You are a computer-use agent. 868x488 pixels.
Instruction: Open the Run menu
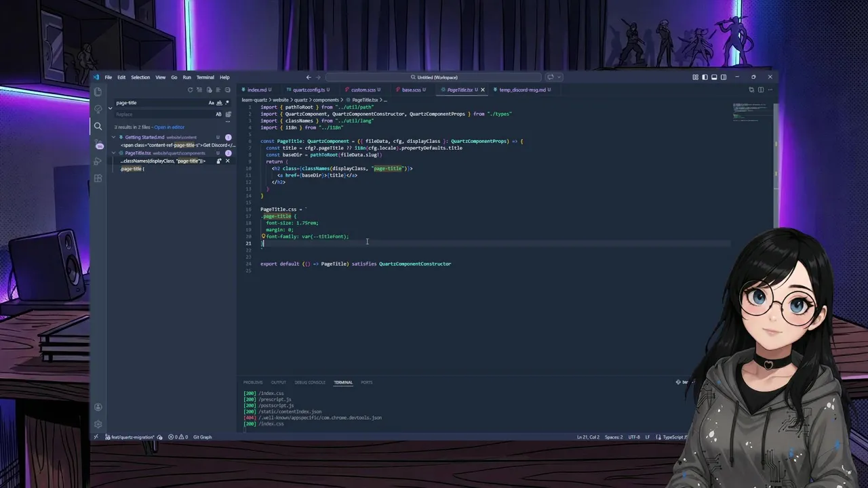click(x=187, y=77)
